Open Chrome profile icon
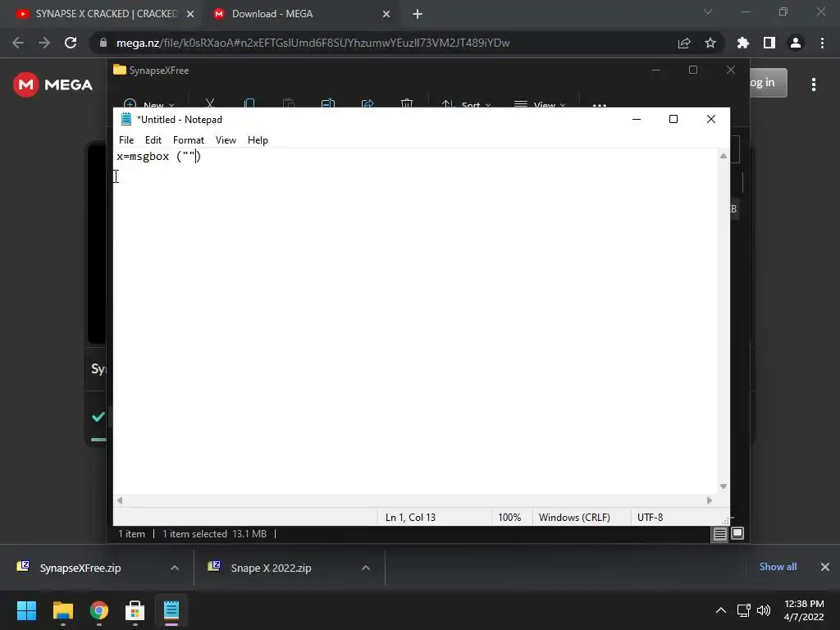This screenshot has height=630, width=840. 796,43
